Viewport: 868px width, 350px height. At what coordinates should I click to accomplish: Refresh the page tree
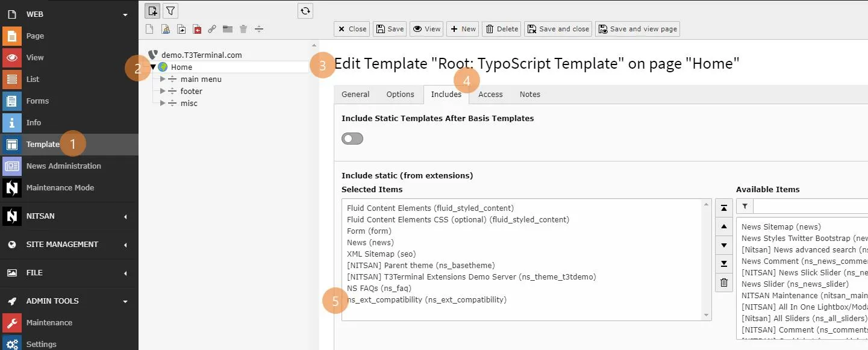tap(305, 10)
